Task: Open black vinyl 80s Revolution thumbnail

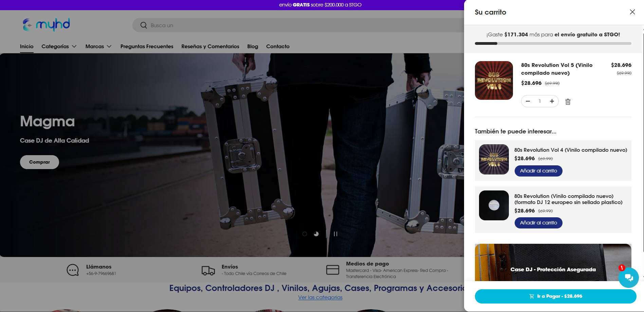Action: point(494,205)
